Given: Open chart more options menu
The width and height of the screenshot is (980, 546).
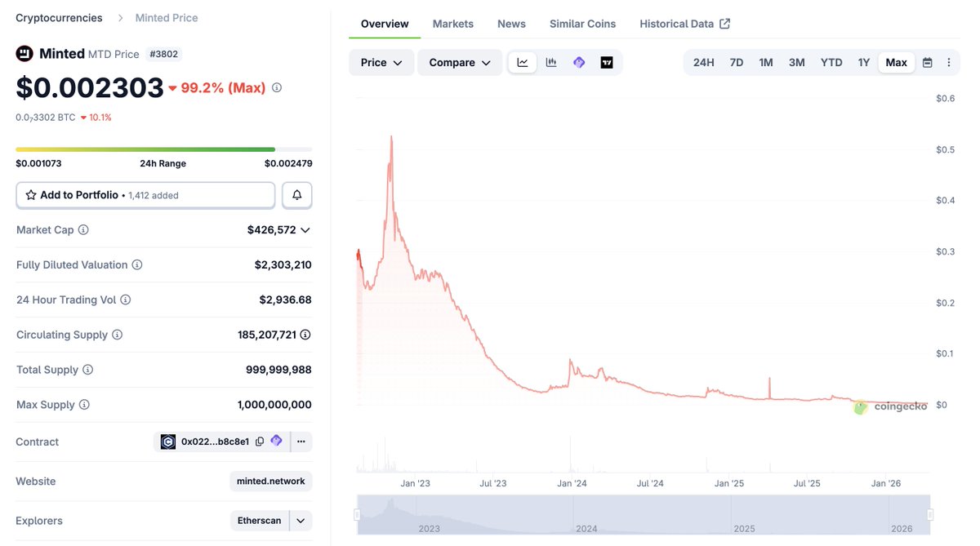Looking at the screenshot, I should (949, 63).
